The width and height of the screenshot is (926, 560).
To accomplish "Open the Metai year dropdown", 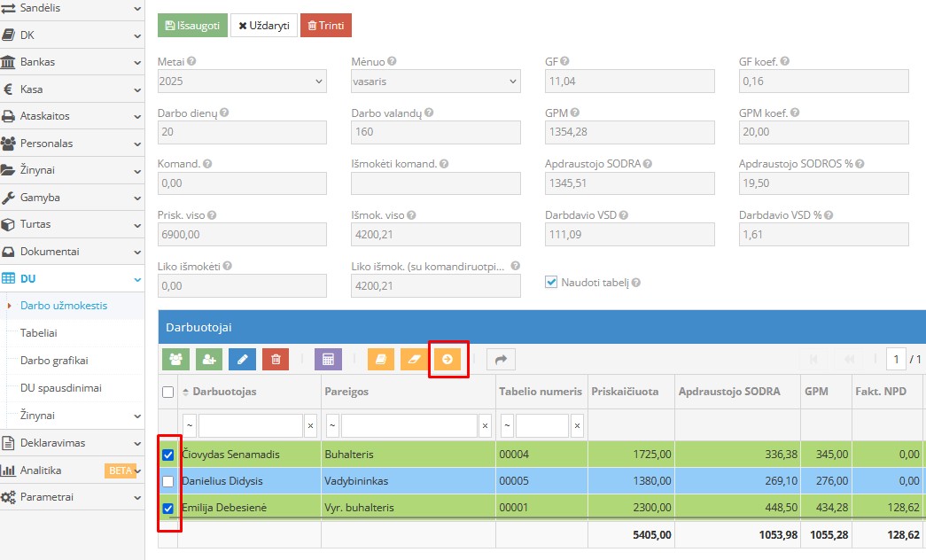I will click(x=242, y=82).
